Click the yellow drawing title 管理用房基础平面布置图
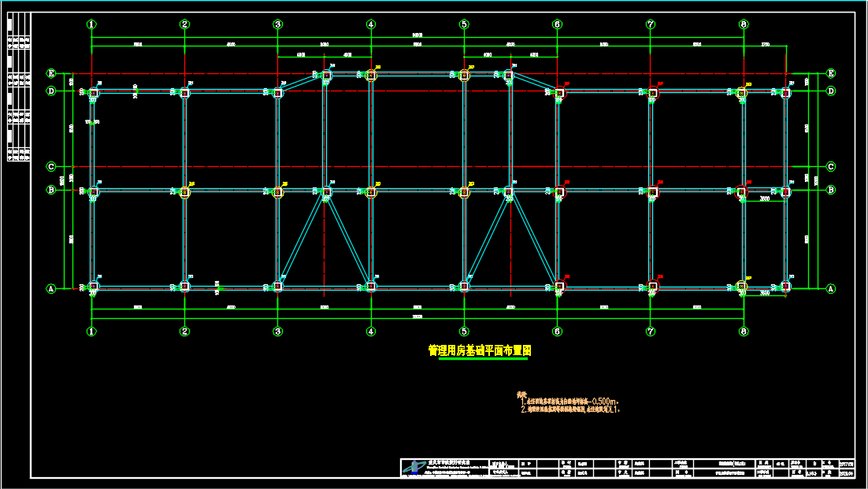The image size is (868, 489). [x=479, y=350]
